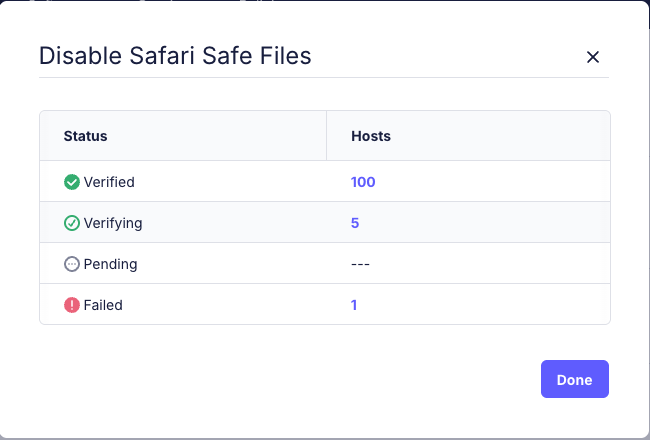The image size is (650, 440).
Task: Click the Verified status label
Action: [109, 182]
